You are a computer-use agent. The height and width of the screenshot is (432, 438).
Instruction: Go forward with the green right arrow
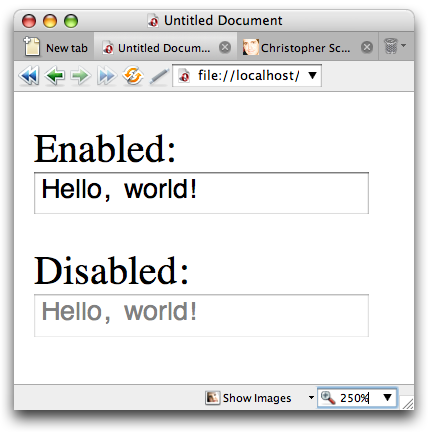point(80,76)
